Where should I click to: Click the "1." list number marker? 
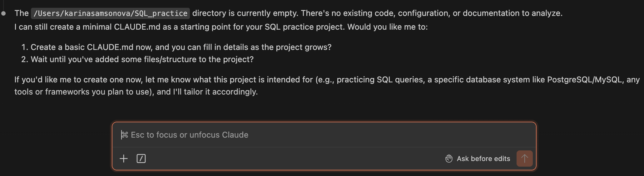point(25,47)
